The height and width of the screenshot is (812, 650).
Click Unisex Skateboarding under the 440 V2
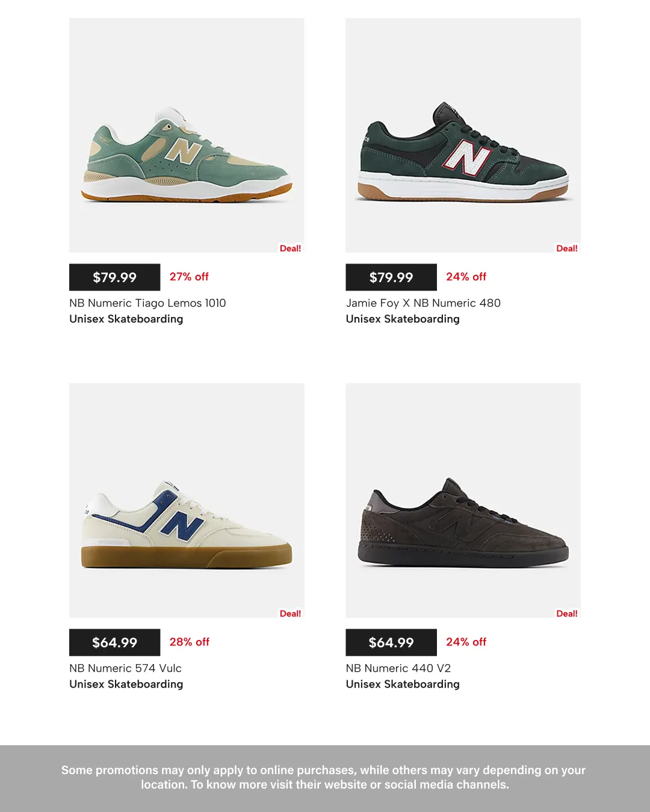pyautogui.click(x=403, y=684)
